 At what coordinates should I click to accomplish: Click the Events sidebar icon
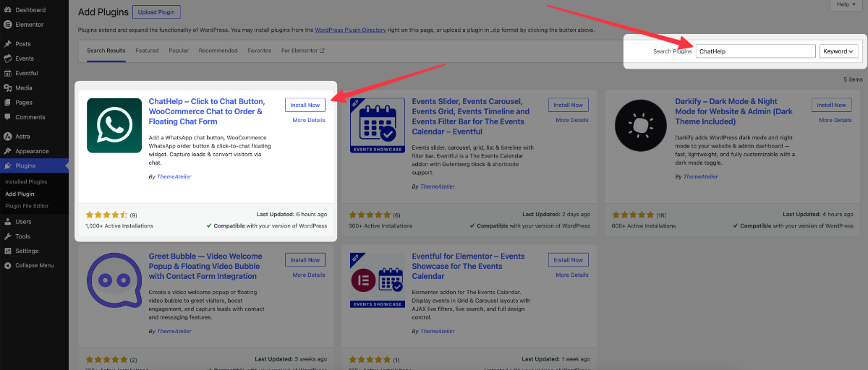[7, 59]
